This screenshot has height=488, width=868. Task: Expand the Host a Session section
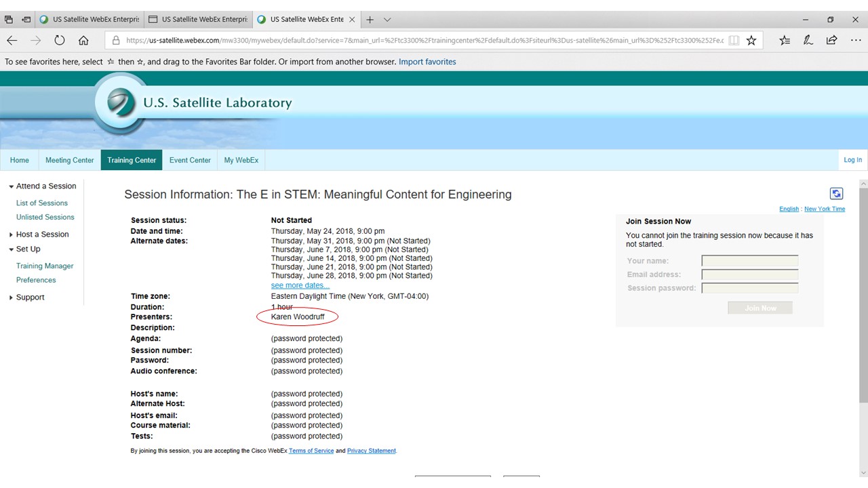[x=12, y=235]
